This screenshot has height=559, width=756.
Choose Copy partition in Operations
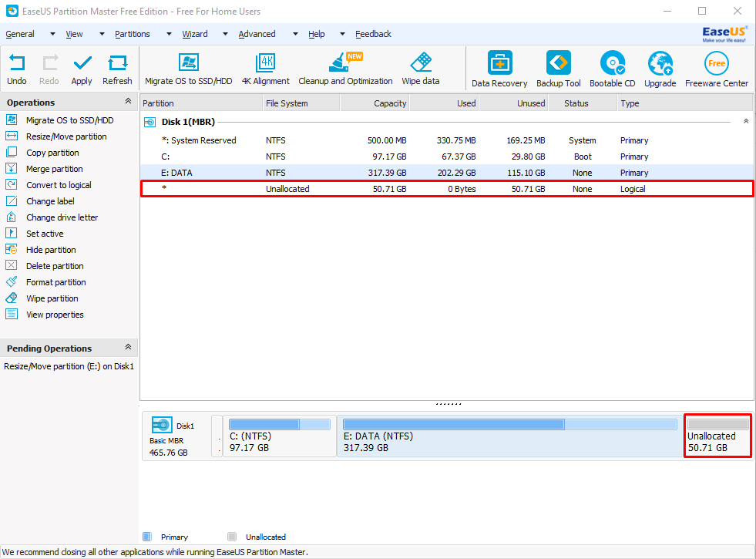click(52, 153)
